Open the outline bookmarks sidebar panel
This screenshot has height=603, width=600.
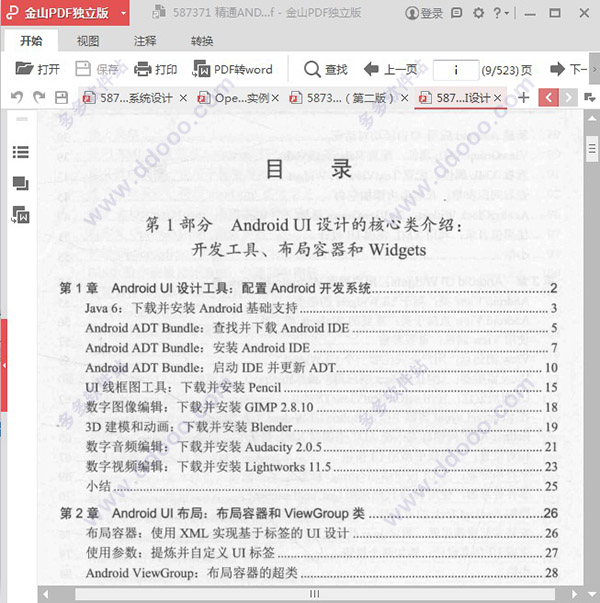pyautogui.click(x=21, y=152)
